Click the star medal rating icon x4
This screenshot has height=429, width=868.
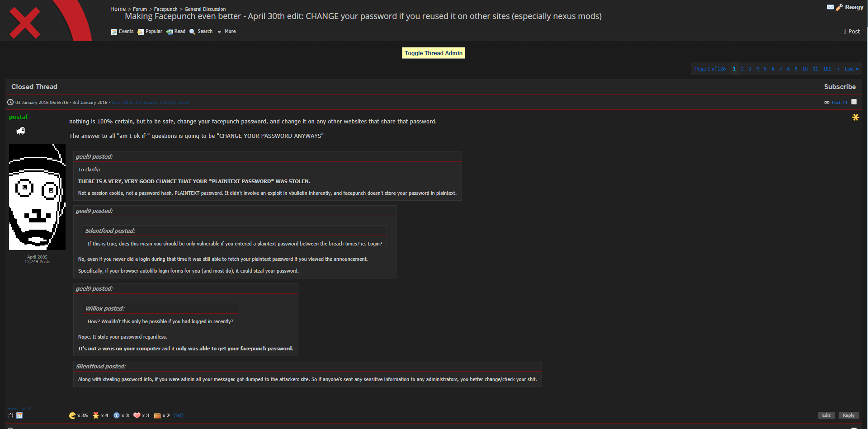[x=96, y=415]
